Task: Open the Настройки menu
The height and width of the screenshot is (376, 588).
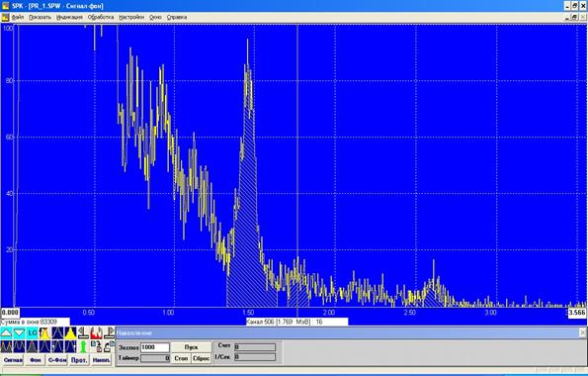Action: tap(131, 17)
